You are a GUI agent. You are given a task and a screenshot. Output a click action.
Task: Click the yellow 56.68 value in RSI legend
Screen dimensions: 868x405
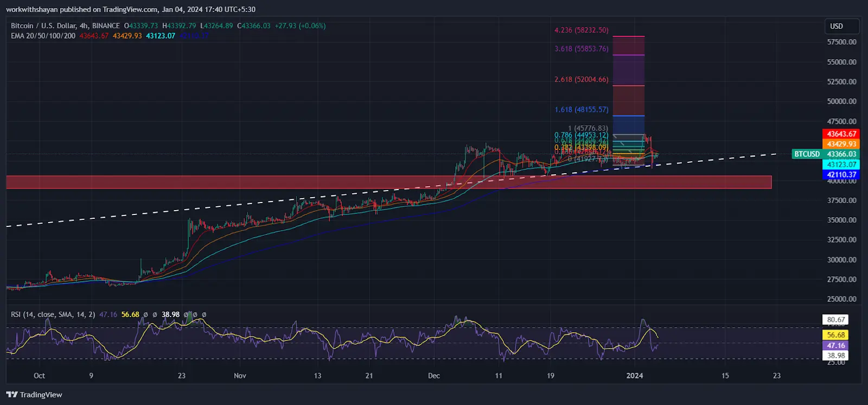click(130, 314)
